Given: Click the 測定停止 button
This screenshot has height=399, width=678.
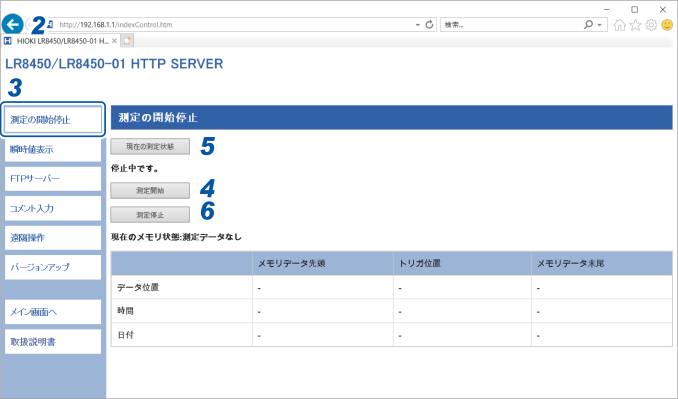Looking at the screenshot, I should (x=150, y=215).
